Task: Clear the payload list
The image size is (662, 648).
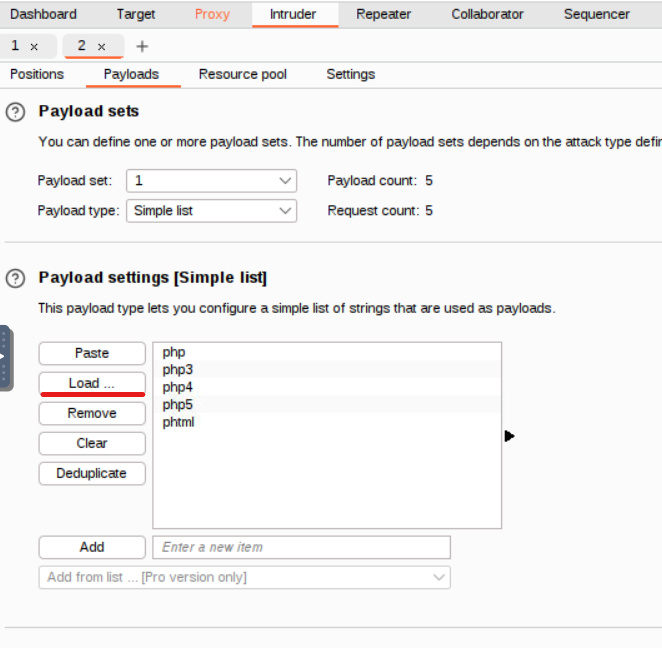Action: pyautogui.click(x=92, y=443)
